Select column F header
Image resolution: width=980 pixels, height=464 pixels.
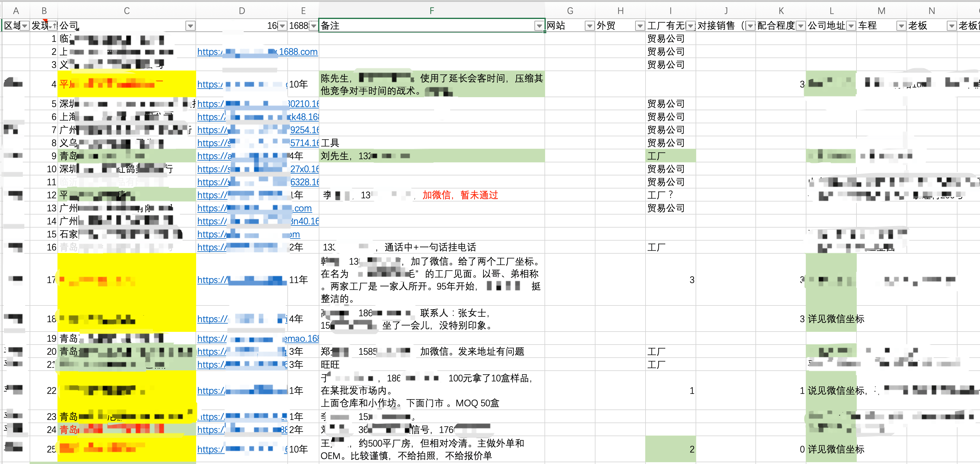(431, 11)
